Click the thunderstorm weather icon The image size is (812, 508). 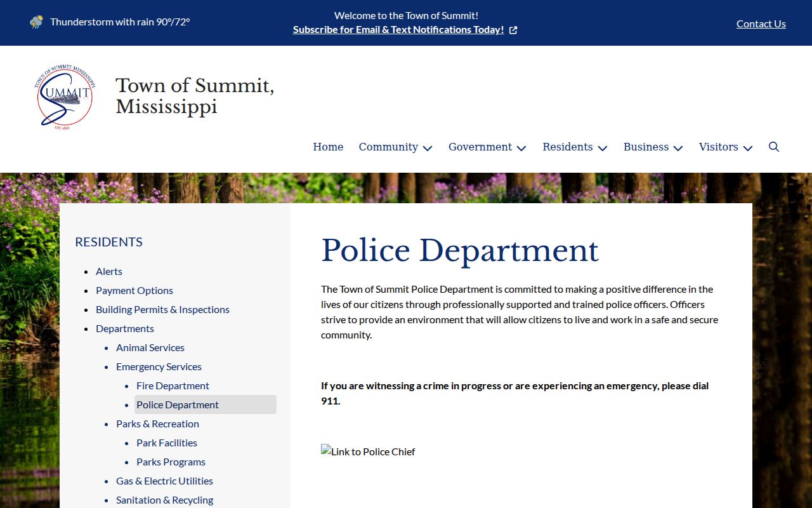click(x=37, y=22)
